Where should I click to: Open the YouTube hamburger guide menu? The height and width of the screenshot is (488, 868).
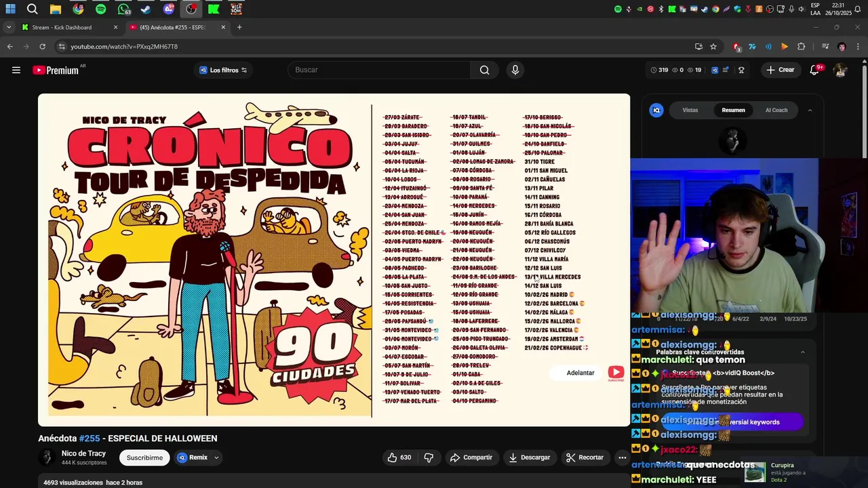16,70
